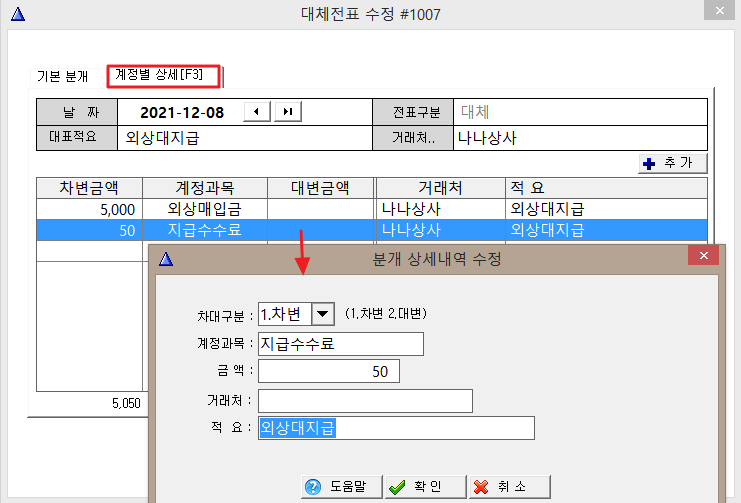Screen dimensions: 741x503
Task: Click the 대표적요 field 외상대지급
Action: tap(244, 138)
